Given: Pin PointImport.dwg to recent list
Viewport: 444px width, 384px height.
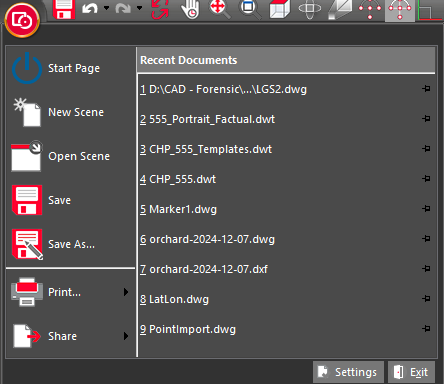Looking at the screenshot, I should (426, 329).
